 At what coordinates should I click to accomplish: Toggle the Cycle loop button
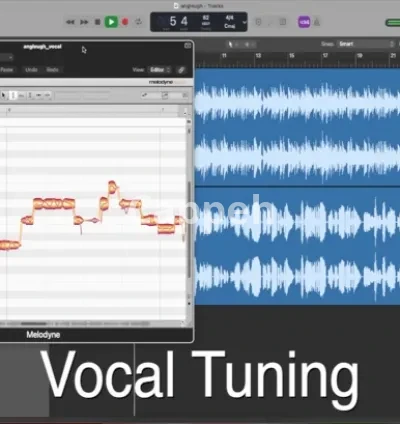pos(138,22)
